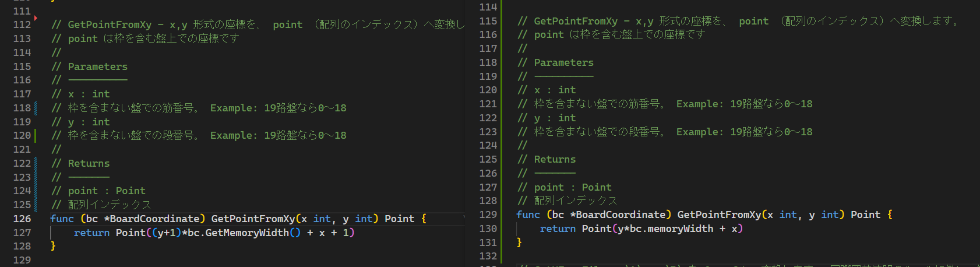
Task: Click the Returns comment on right line 125
Action: [555, 159]
